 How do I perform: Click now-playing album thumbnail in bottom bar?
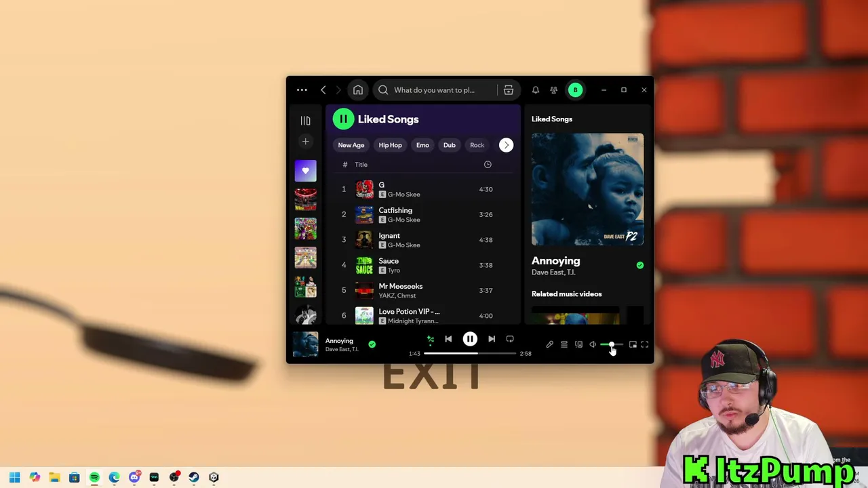305,344
